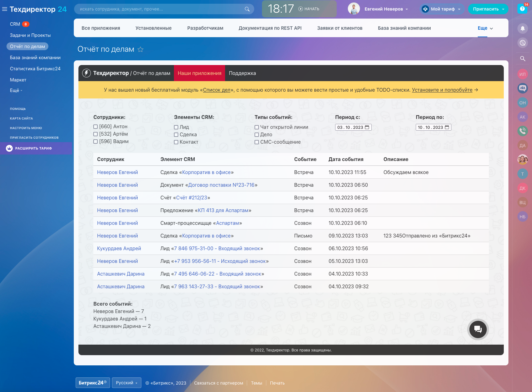Click the notifications bell icon
The height and width of the screenshot is (392, 532).
click(x=523, y=28)
